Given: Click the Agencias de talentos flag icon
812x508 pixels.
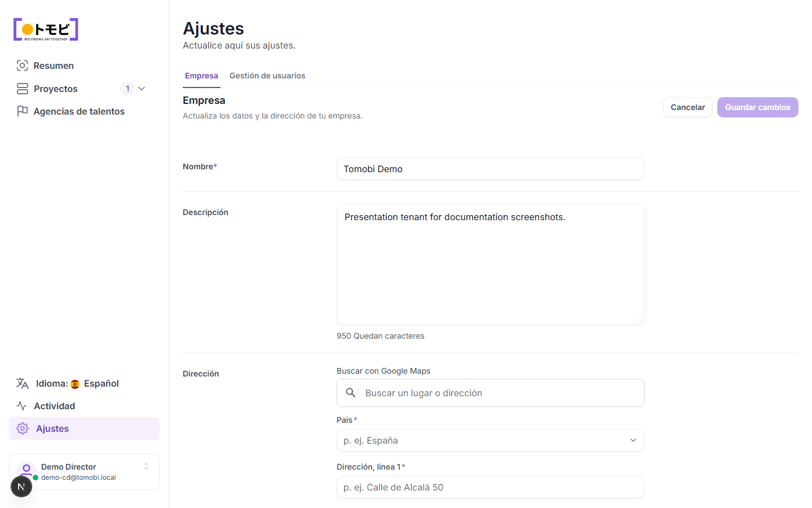Looking at the screenshot, I should coord(23,111).
